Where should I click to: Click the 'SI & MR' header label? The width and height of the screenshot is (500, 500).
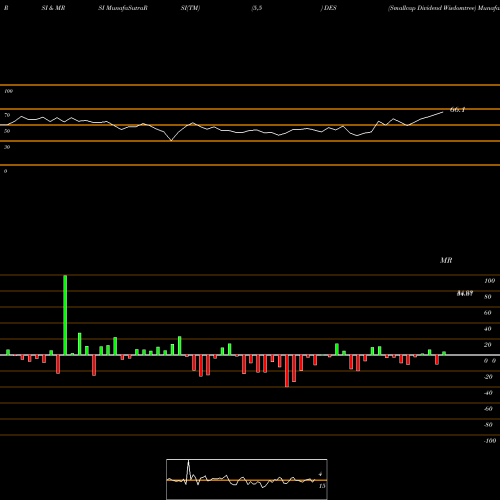tap(53, 8)
